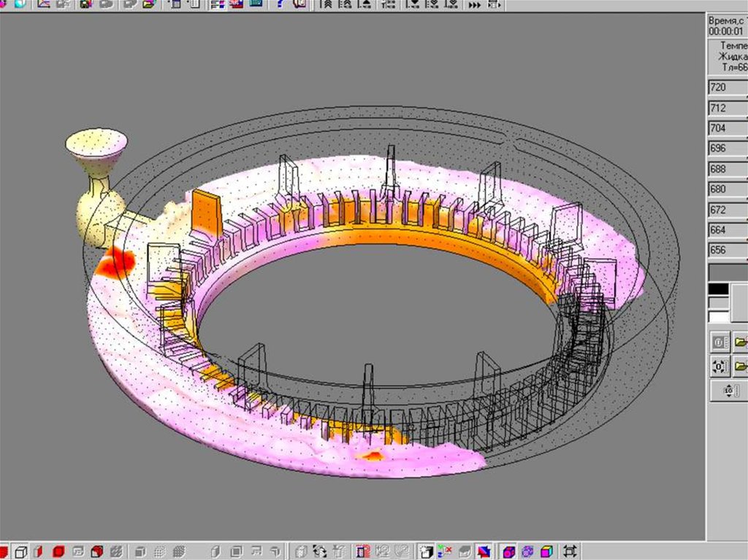The height and width of the screenshot is (560, 748).
Task: Click the blue question mark help icon
Action: coord(283,4)
